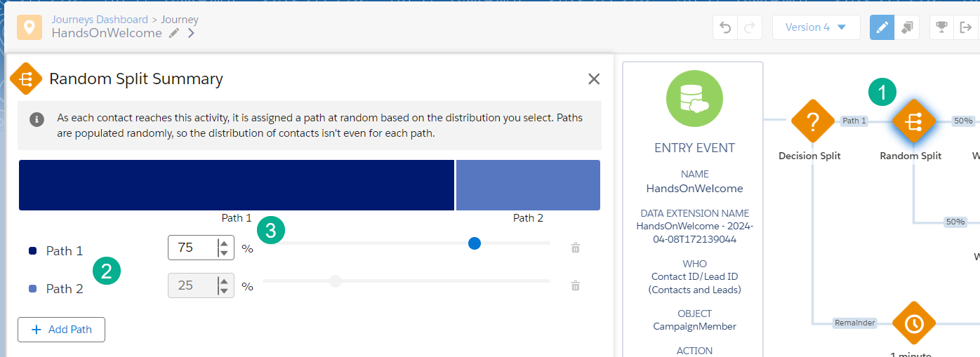Viewport: 980px width, 357px height.
Task: Expand the chevron next to HandsOnWelcome title
Action: 192,33
